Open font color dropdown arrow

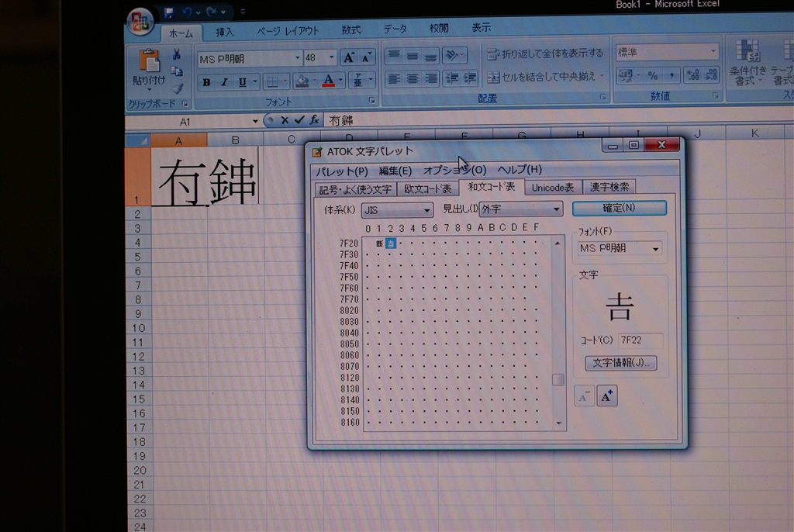click(341, 80)
